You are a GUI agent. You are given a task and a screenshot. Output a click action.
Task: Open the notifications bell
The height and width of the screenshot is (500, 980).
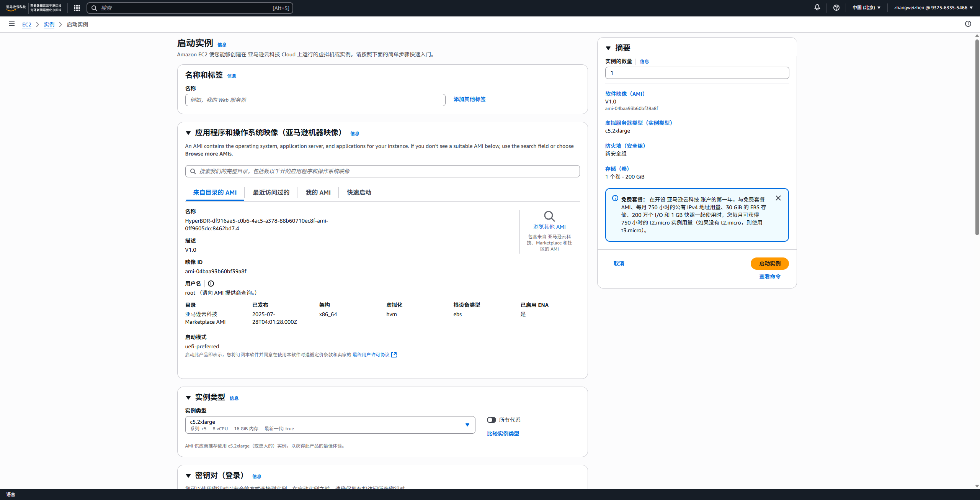click(x=817, y=8)
